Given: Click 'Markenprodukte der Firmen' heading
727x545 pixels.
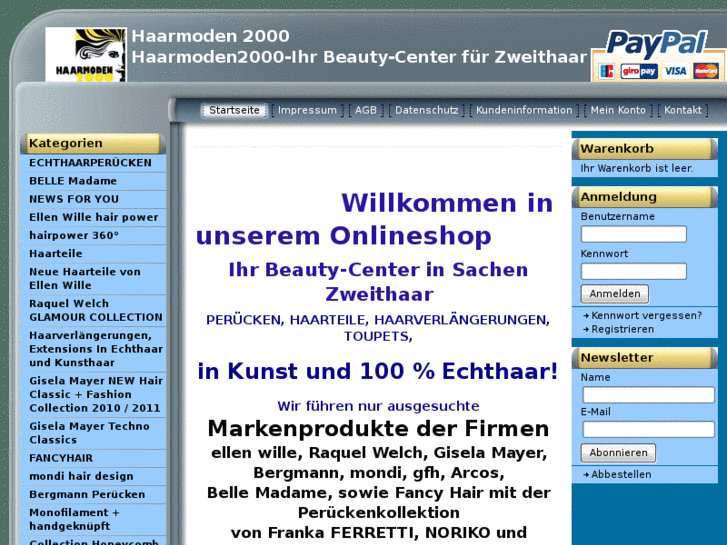Looking at the screenshot, I should [378, 428].
